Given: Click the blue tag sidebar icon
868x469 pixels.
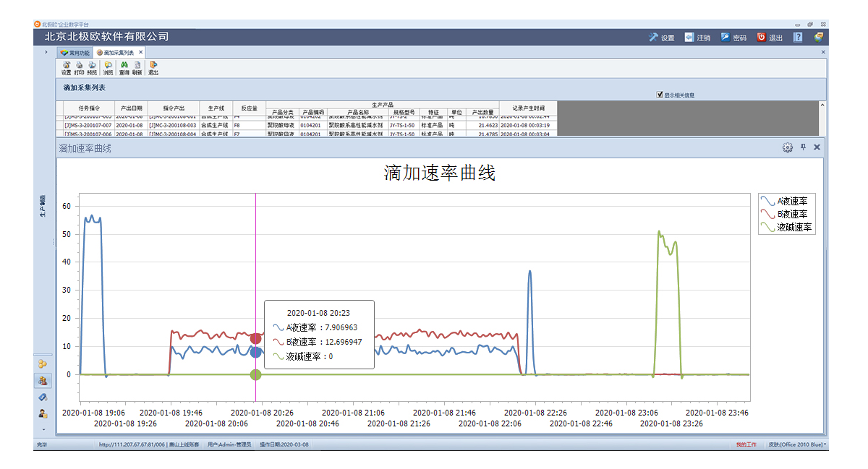Looking at the screenshot, I should click(x=43, y=397).
